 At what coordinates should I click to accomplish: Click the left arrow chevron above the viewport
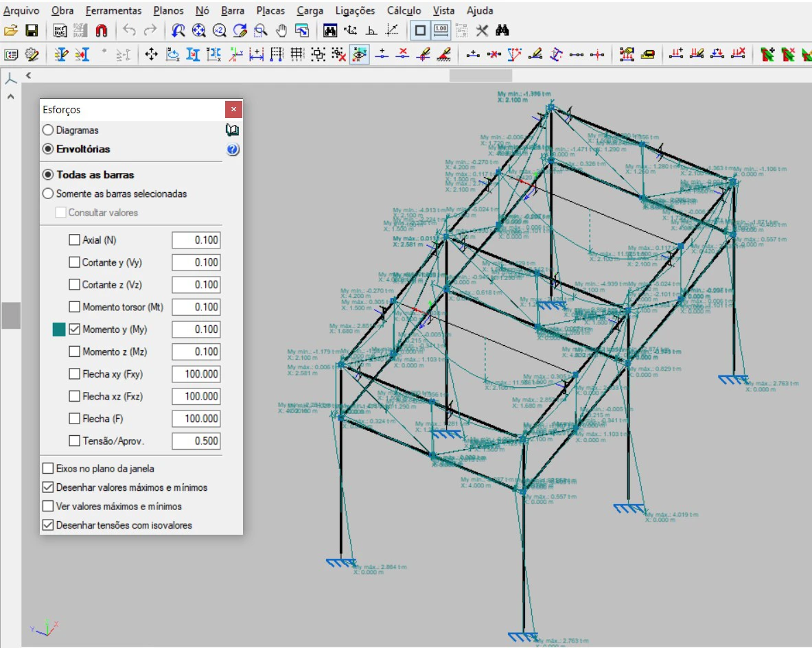coord(29,76)
